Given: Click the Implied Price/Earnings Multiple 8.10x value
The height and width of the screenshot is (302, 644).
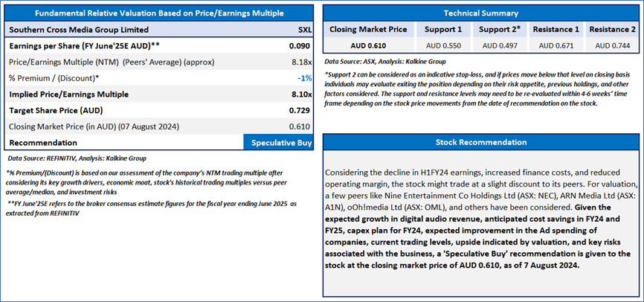Looking at the screenshot, I should [x=300, y=94].
